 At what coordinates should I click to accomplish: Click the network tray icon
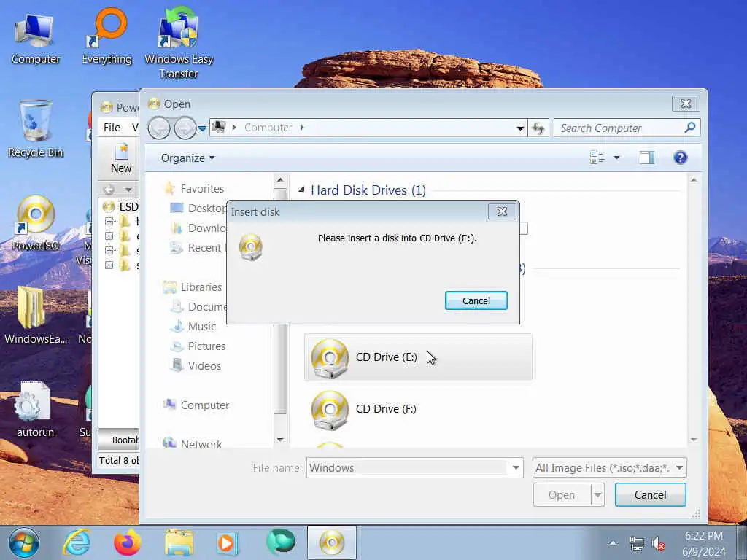coord(636,543)
